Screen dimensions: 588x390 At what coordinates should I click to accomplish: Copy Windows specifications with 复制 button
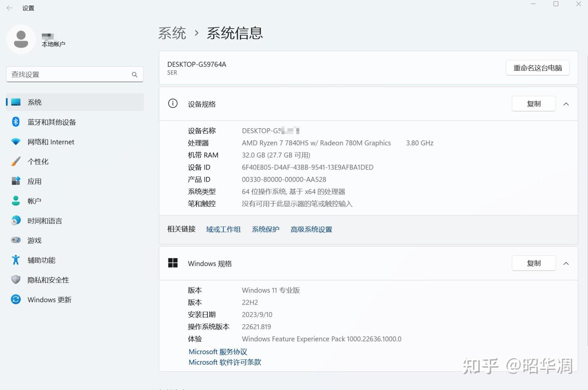tap(533, 263)
